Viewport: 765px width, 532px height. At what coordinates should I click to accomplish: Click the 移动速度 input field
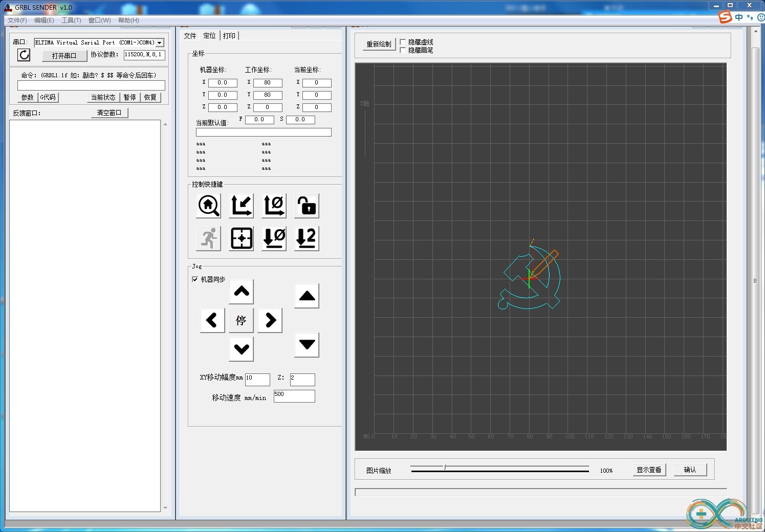click(x=294, y=396)
